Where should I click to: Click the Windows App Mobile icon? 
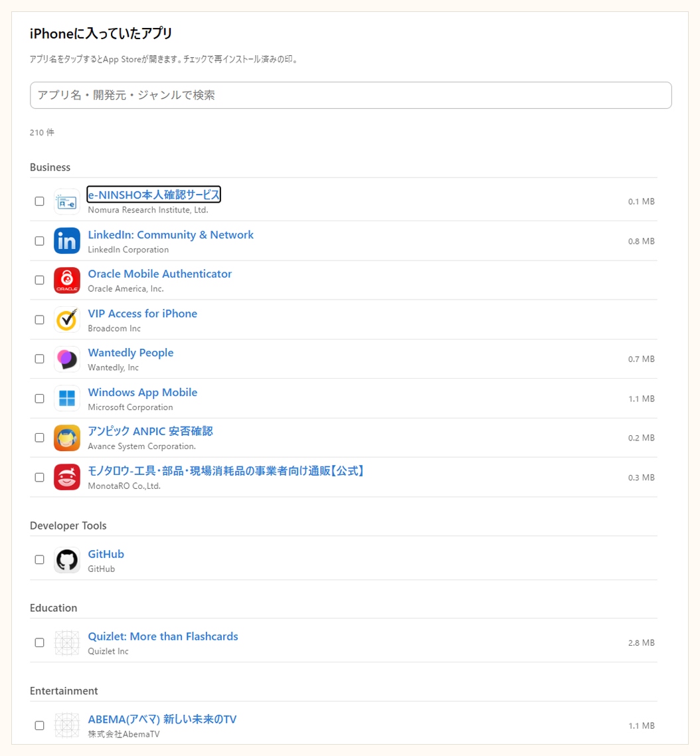pyautogui.click(x=67, y=399)
